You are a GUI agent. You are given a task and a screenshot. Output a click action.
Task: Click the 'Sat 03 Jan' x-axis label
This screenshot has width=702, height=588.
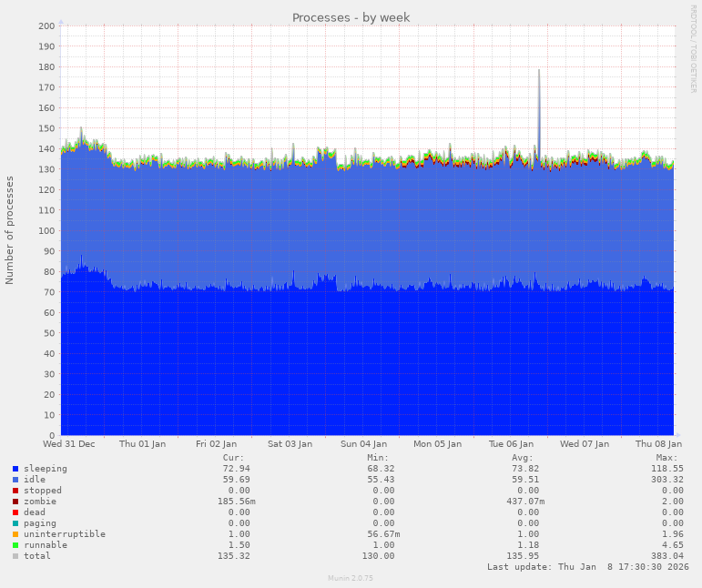coord(290,444)
